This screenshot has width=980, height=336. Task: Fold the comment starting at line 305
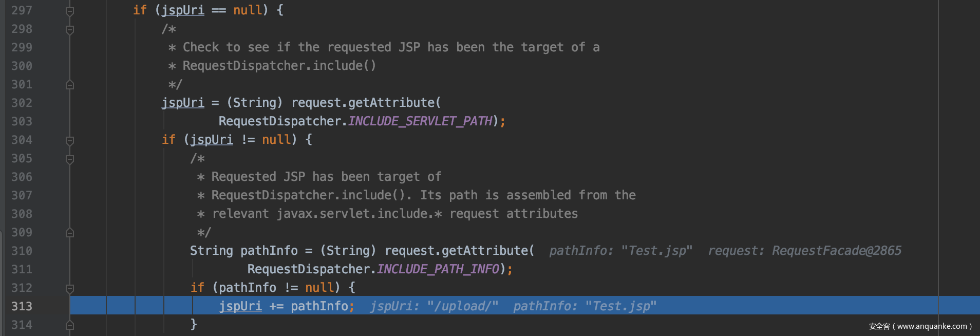tap(70, 159)
